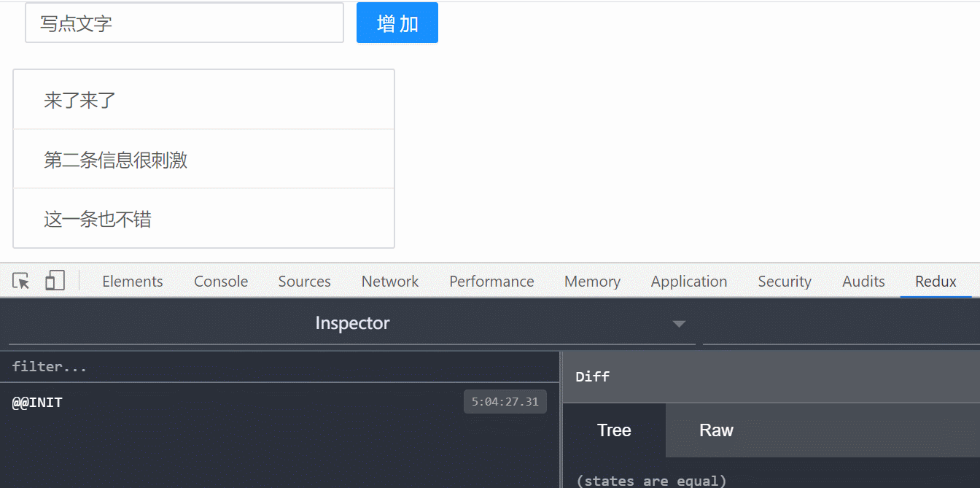Viewport: 980px width, 488px height.
Task: Click the 写点文字 text input field
Action: click(184, 23)
